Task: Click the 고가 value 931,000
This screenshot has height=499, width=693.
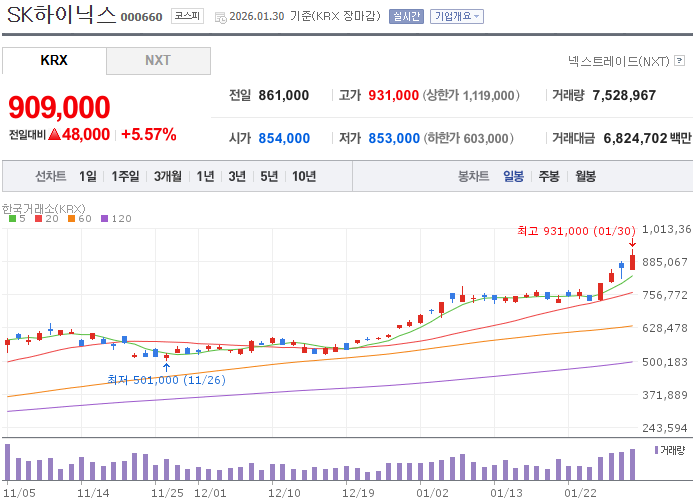Action: click(394, 95)
